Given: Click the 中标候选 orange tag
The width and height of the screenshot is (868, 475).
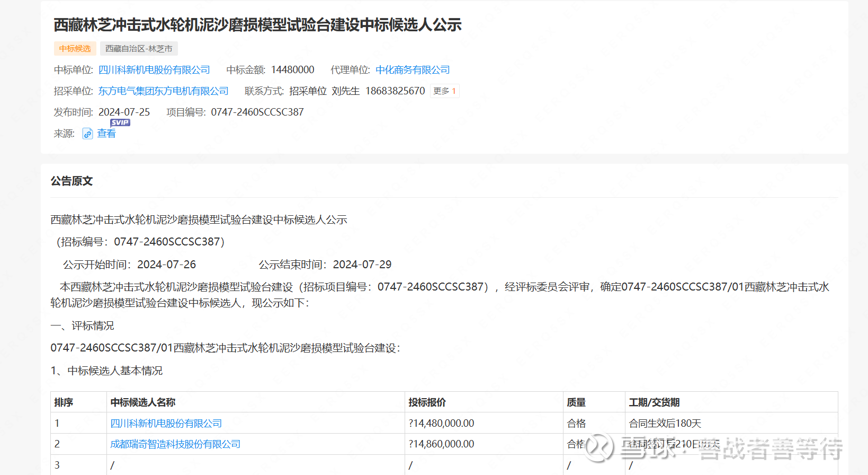Looking at the screenshot, I should (x=75, y=49).
